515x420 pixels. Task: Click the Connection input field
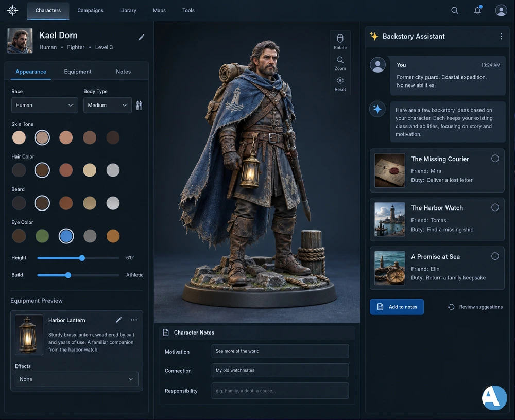(x=280, y=370)
